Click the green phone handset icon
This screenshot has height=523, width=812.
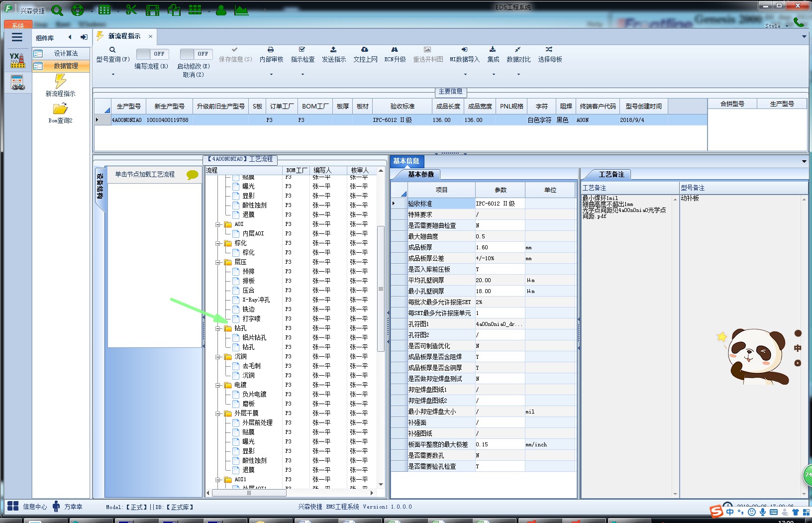(799, 22)
